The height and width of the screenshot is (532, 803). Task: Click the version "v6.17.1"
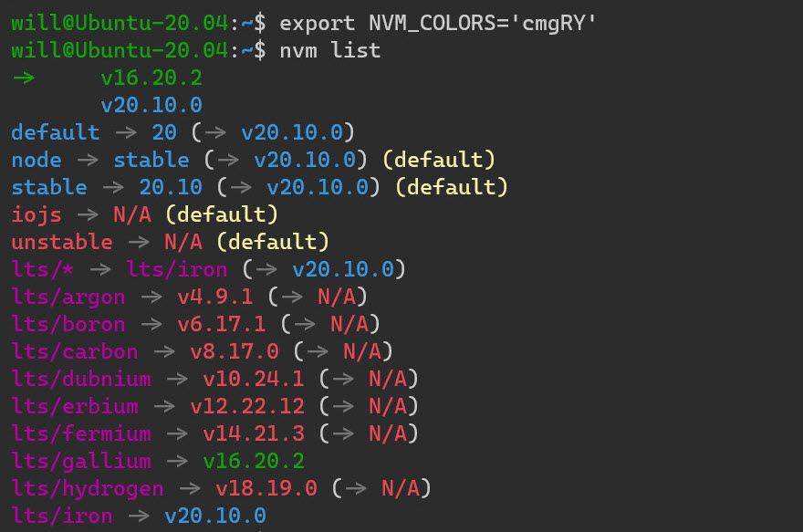point(222,325)
